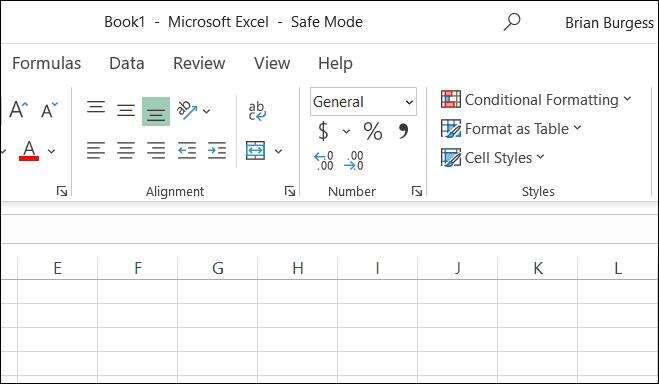659x384 pixels.
Task: Switch to the View tab
Action: point(272,63)
